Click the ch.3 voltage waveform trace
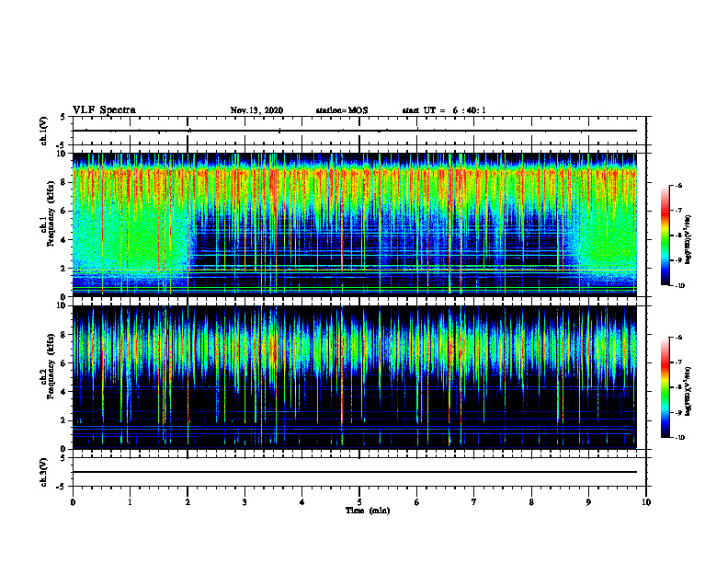Screen dimensions: 728x563 tap(355, 472)
